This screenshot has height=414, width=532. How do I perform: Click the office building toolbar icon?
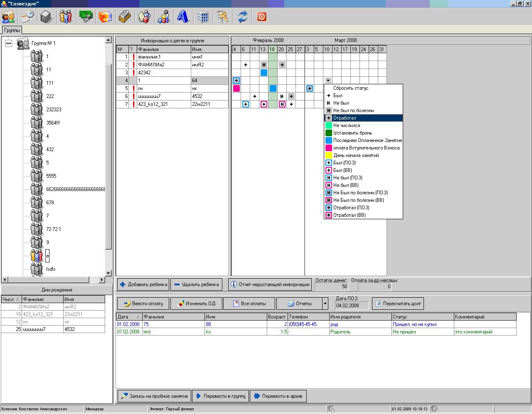[x=203, y=17]
